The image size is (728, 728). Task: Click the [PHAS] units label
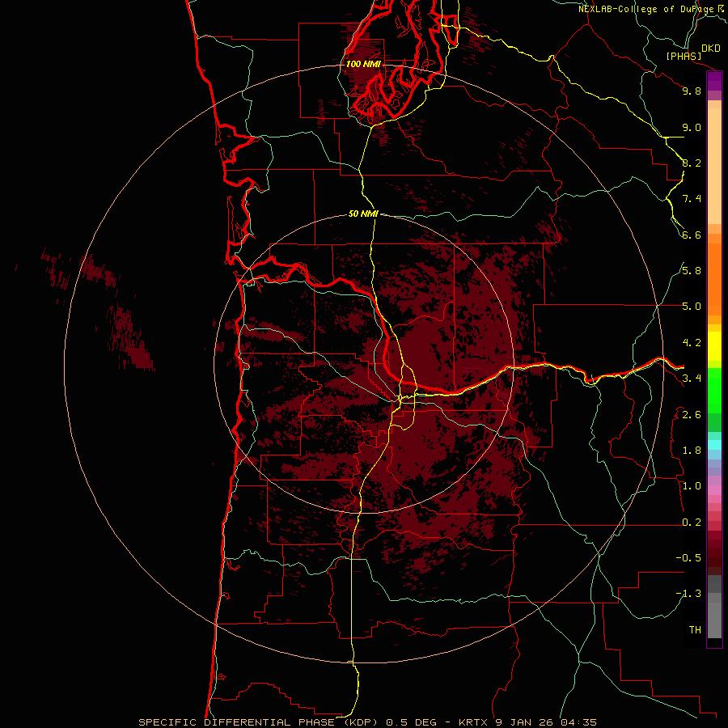point(684,57)
